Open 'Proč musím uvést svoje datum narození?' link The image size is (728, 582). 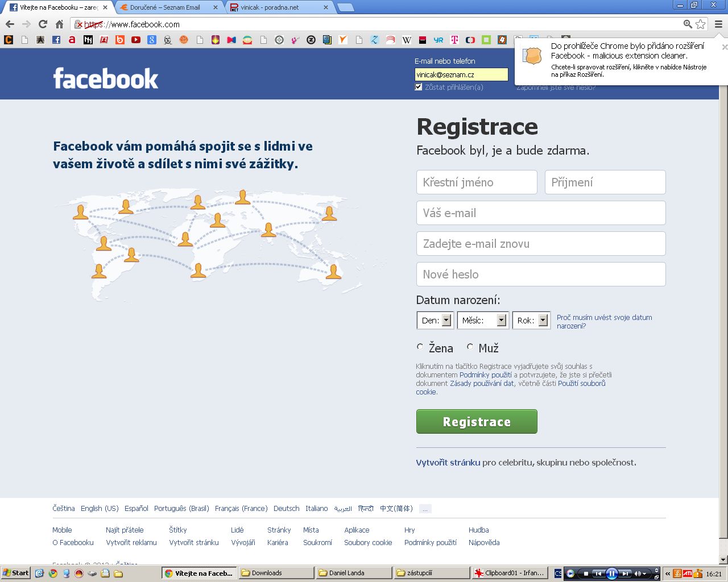pyautogui.click(x=604, y=322)
